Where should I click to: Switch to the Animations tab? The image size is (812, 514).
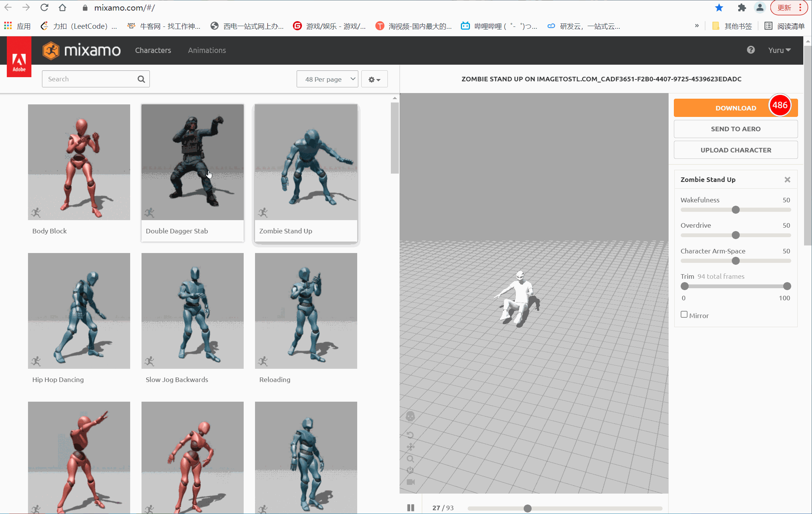tap(207, 50)
